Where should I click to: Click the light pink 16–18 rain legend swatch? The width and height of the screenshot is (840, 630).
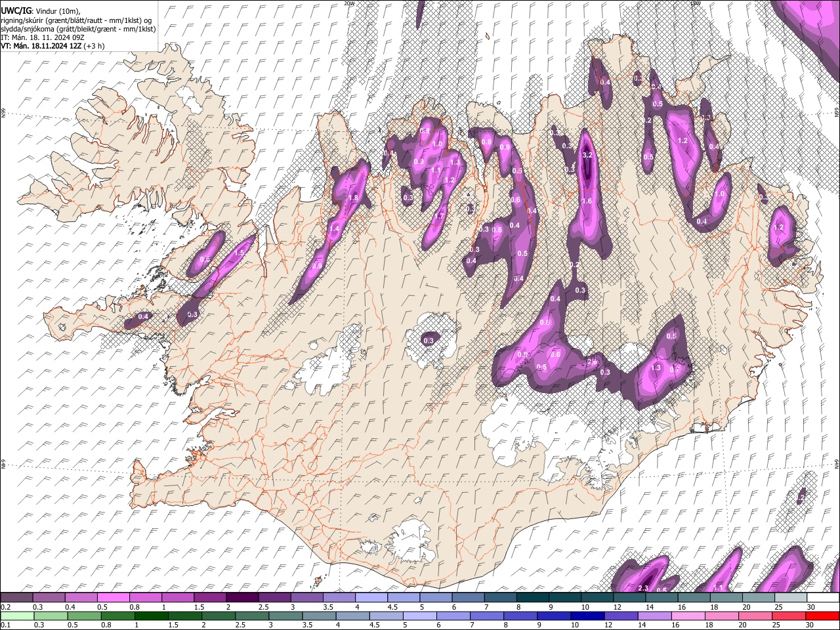[687, 616]
